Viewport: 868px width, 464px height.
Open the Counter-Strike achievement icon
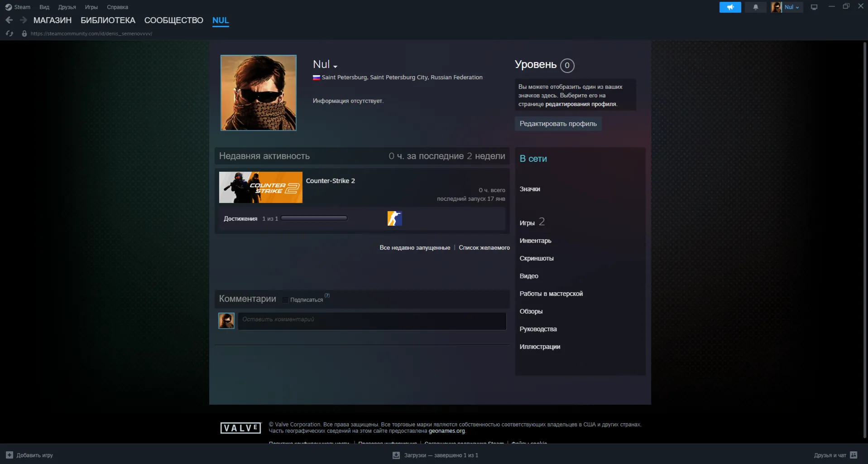[x=394, y=218]
